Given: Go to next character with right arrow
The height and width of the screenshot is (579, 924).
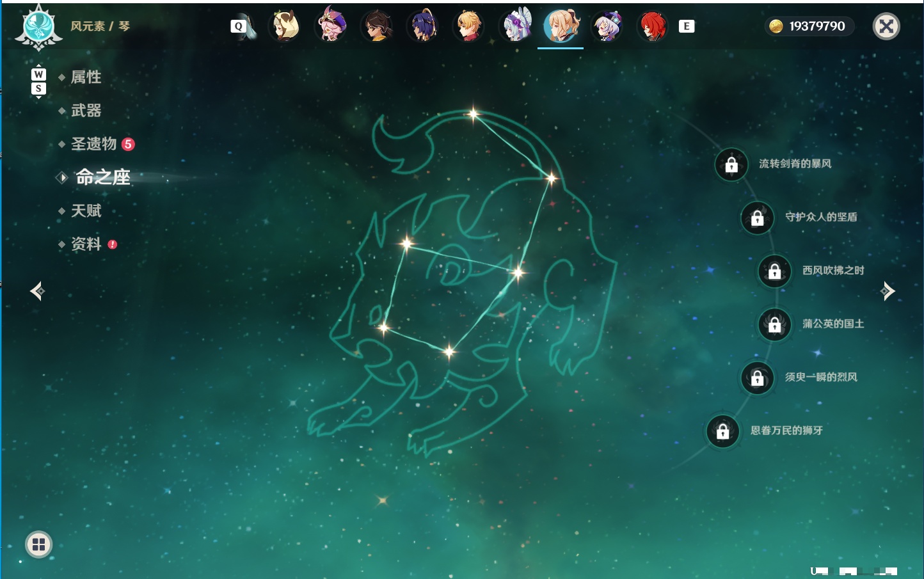Looking at the screenshot, I should [888, 291].
